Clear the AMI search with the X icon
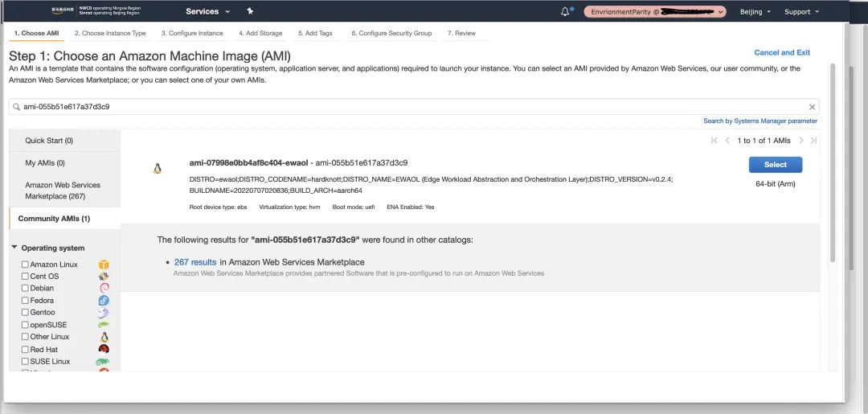Viewport: 868px width, 414px height. point(812,107)
